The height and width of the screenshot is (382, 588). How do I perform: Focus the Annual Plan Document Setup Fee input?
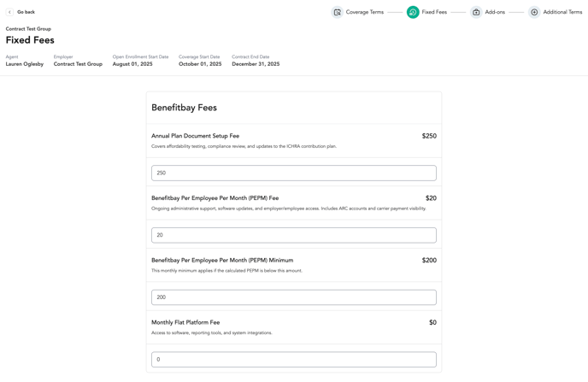(294, 173)
